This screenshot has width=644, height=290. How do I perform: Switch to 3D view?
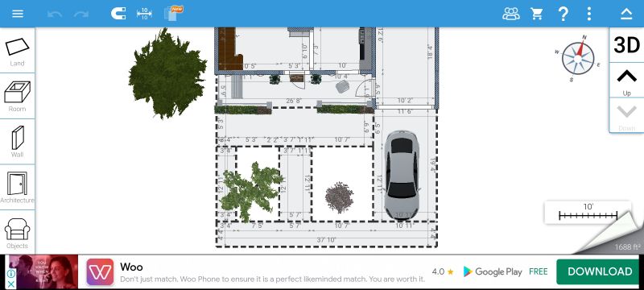point(627,45)
